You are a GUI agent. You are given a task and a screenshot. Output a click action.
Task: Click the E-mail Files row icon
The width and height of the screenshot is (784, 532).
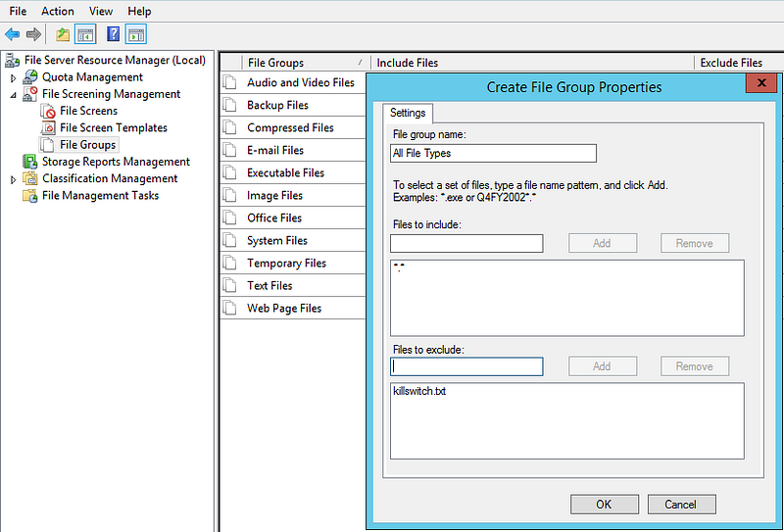click(230, 150)
